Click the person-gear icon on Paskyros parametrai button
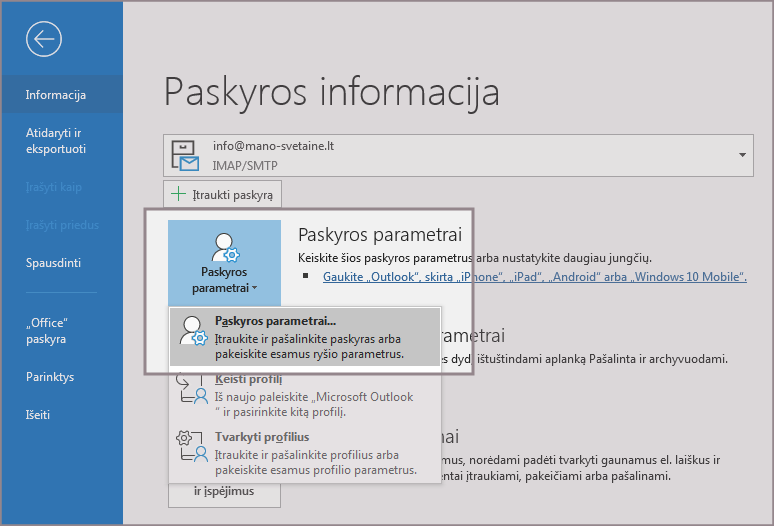 (224, 246)
